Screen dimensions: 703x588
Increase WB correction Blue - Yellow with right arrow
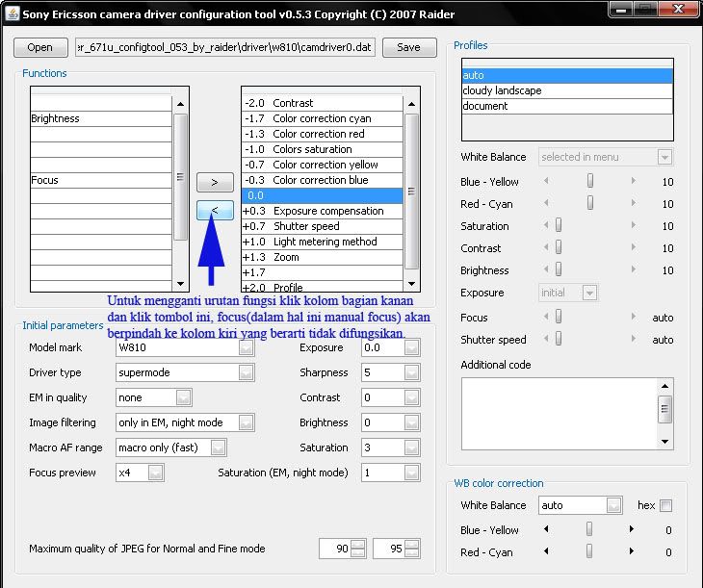pos(632,529)
